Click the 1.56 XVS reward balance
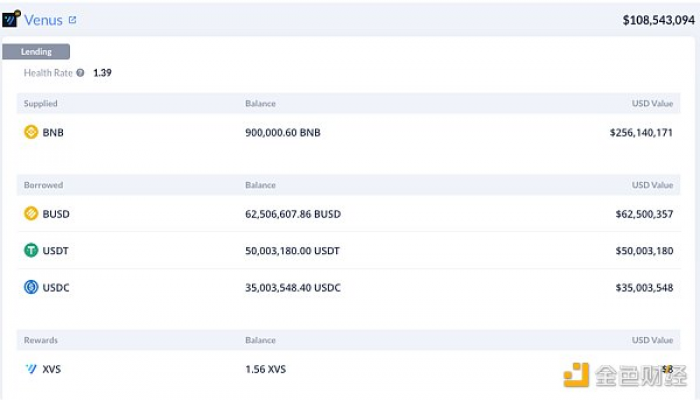Viewport: 700px width, 400px height. (x=266, y=369)
